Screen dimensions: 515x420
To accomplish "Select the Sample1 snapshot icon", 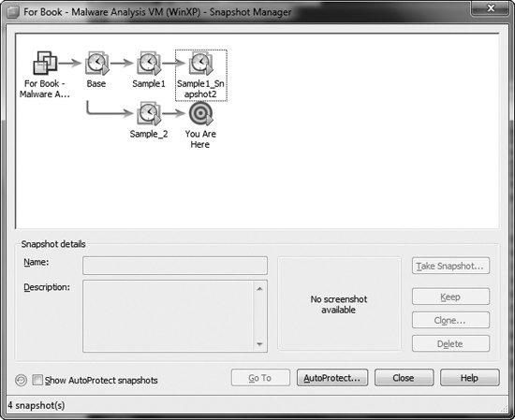I will (x=149, y=63).
